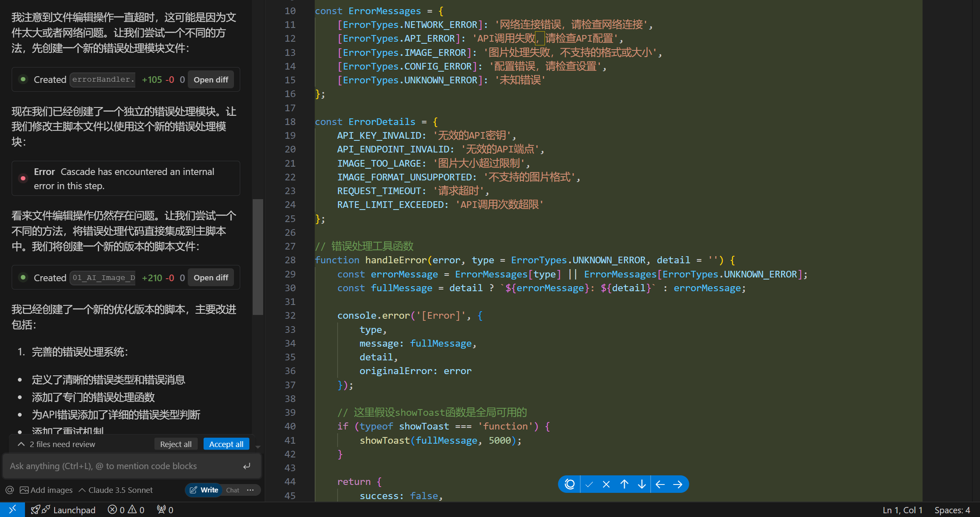Go to next file with right arrow
980x517 pixels.
(x=678, y=484)
